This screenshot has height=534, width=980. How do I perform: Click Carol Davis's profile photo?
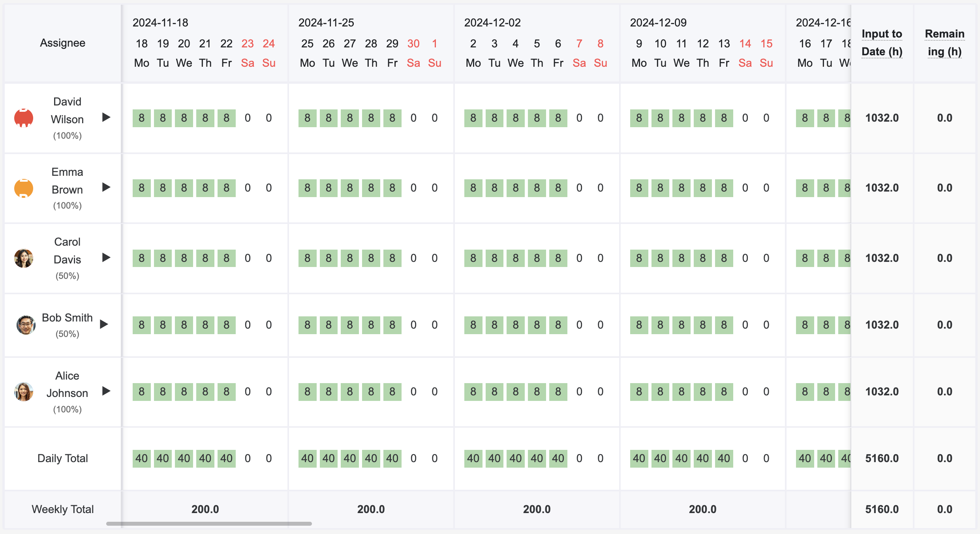24,258
